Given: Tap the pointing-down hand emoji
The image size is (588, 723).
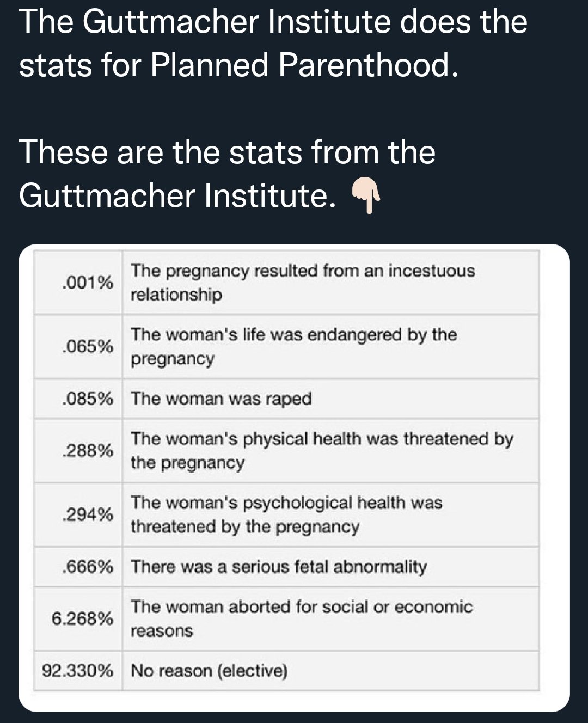Looking at the screenshot, I should pyautogui.click(x=365, y=196).
